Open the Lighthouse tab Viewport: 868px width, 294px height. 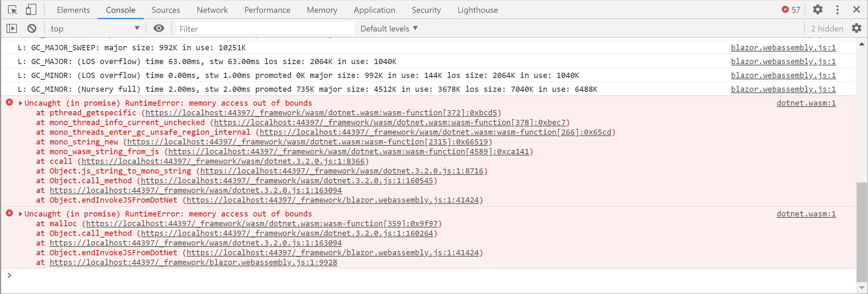pyautogui.click(x=477, y=10)
